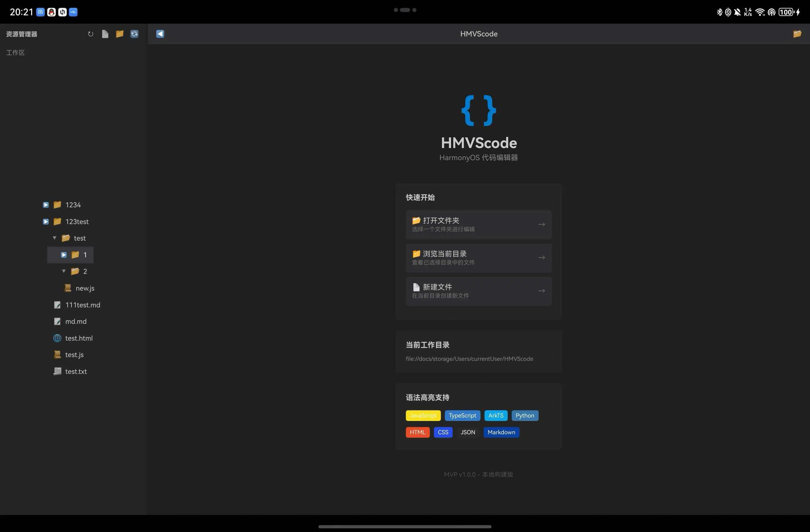Collapse the sidebar with the blue left-arrow icon
The width and height of the screenshot is (810, 532).
160,34
